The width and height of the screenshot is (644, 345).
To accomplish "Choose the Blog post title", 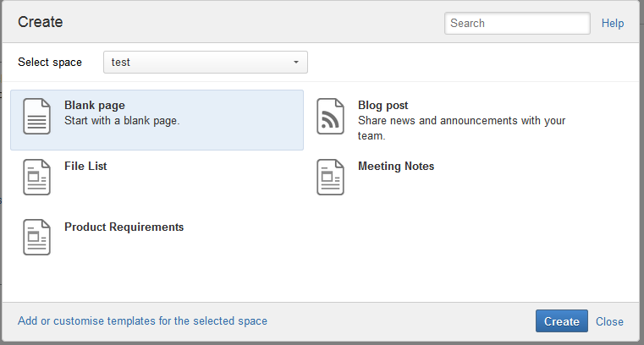I will (x=383, y=106).
